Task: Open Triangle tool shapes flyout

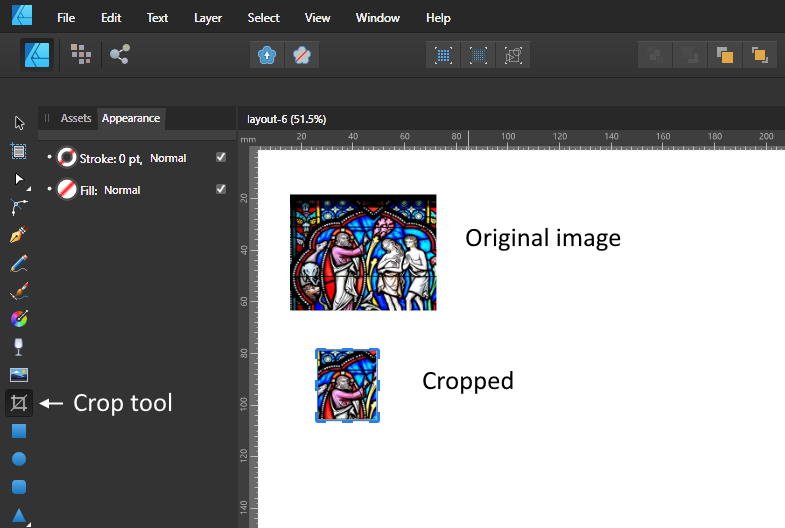Action: pyautogui.click(x=29, y=524)
